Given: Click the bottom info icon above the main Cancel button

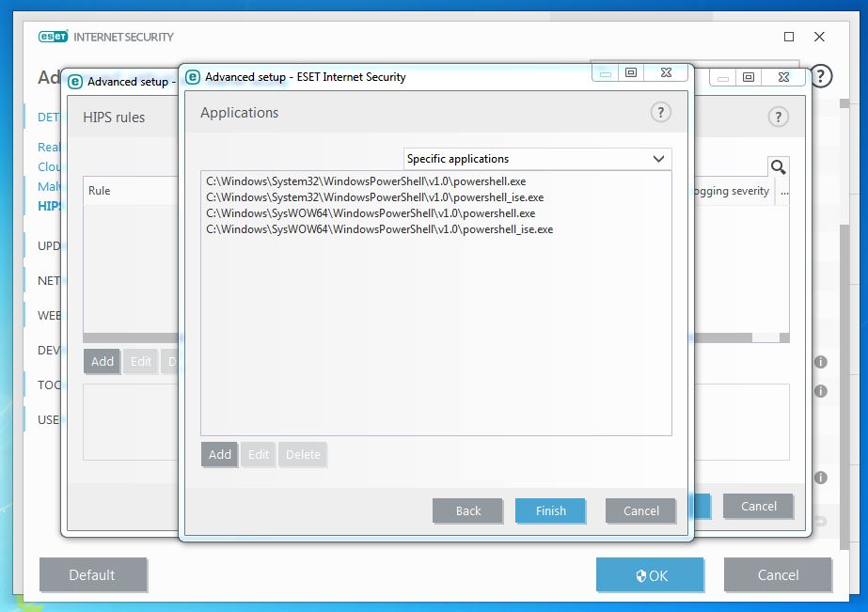Looking at the screenshot, I should 820,478.
